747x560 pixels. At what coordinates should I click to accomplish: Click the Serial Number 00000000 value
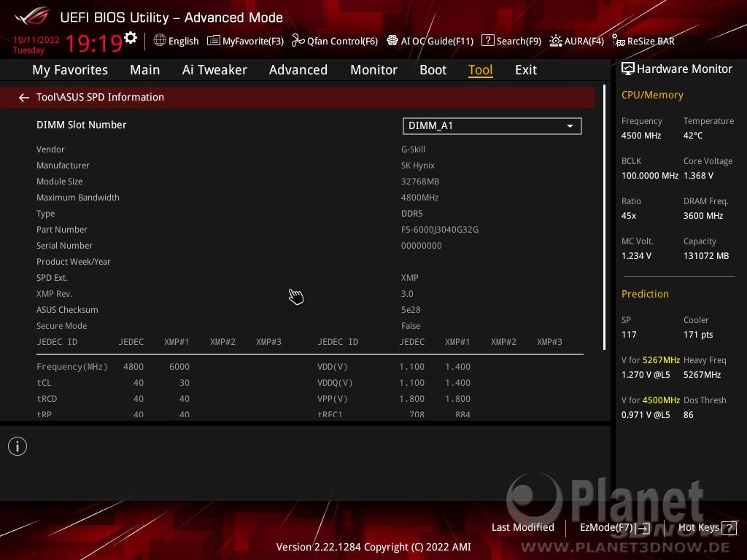(421, 246)
